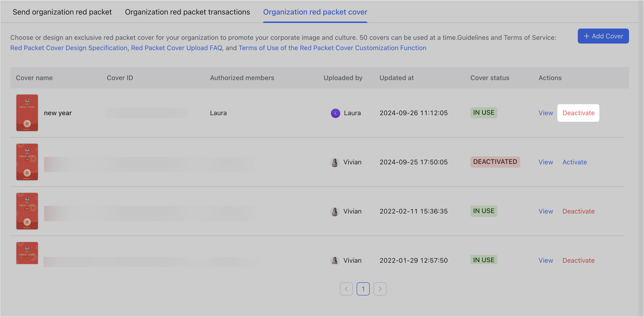The image size is (644, 317).
Task: Deactivate the cover updated 2022-02-11
Action: click(578, 211)
